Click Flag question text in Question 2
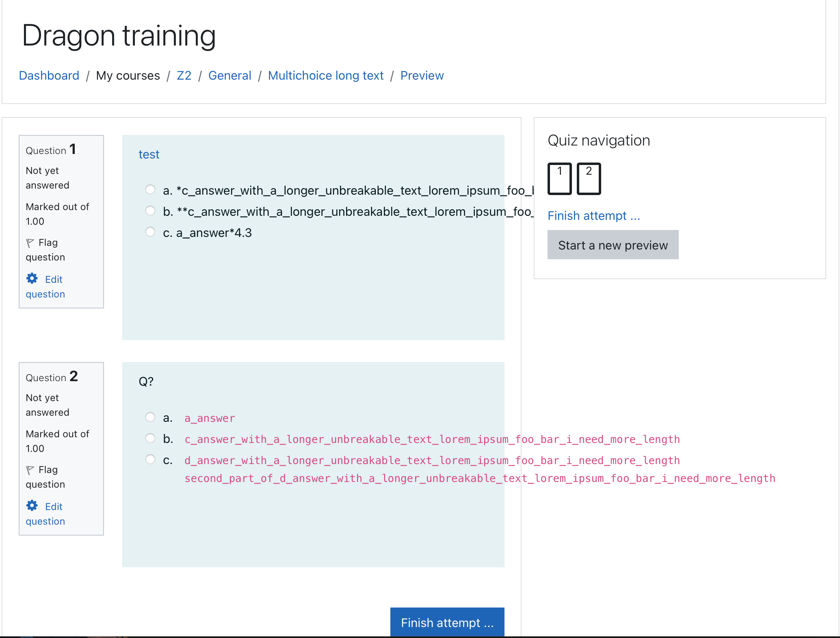The width and height of the screenshot is (840, 638). [45, 477]
